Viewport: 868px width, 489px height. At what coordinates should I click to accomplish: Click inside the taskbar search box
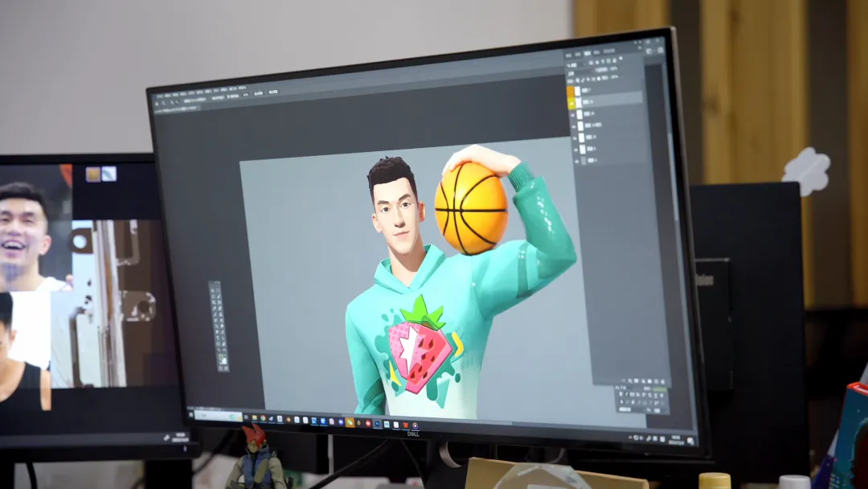point(218,416)
